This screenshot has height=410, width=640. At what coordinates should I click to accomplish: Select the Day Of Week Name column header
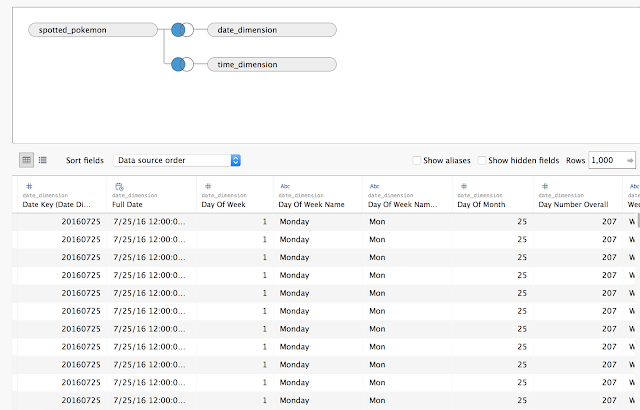click(311, 204)
